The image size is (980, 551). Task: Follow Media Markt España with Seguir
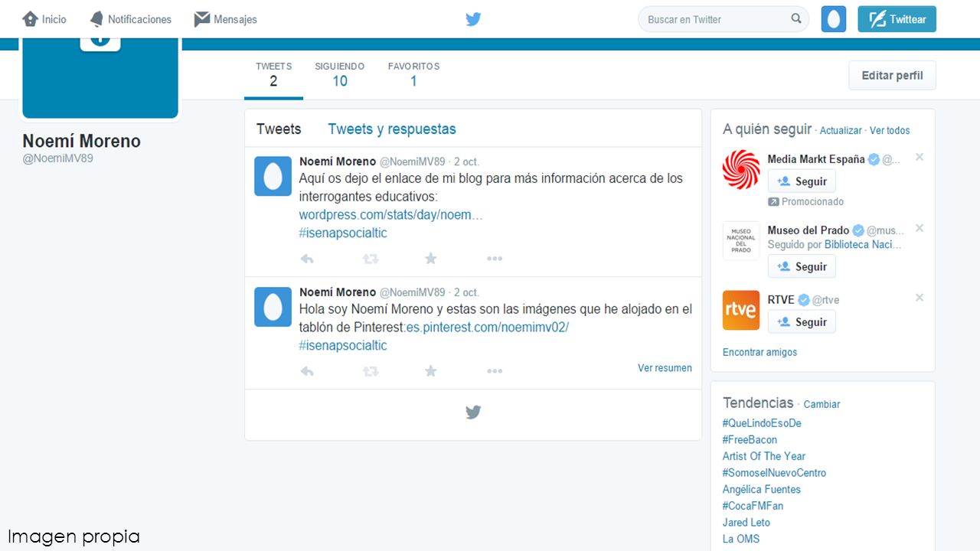(x=802, y=181)
